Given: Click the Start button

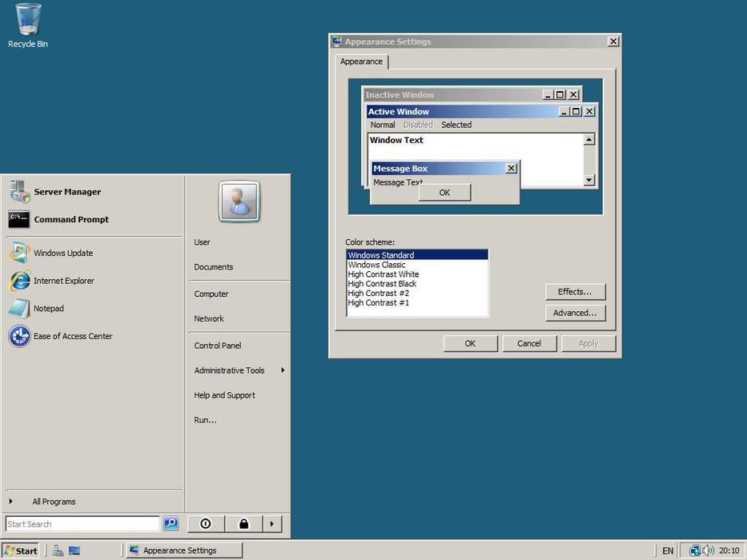Looking at the screenshot, I should pos(21,550).
